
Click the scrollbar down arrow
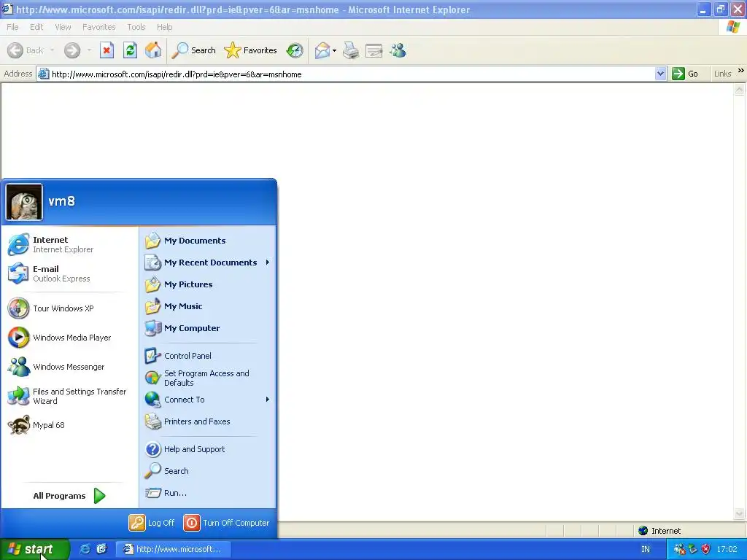coord(740,513)
